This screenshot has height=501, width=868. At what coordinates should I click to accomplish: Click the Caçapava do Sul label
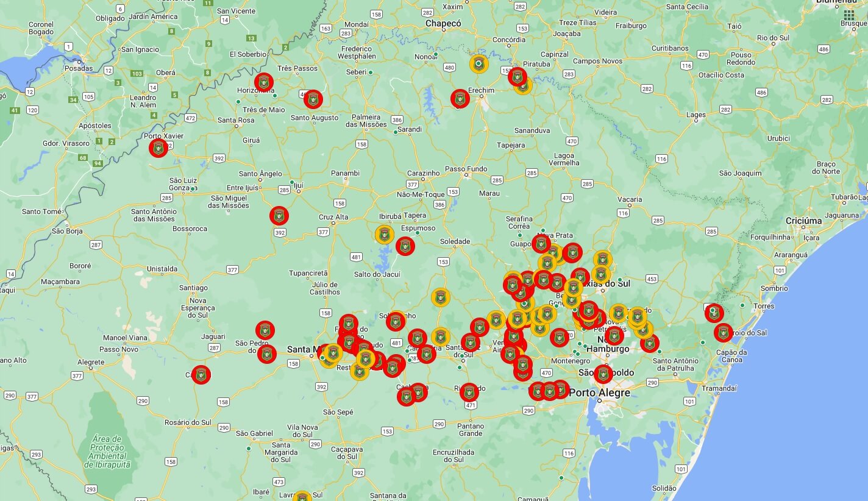[346, 453]
